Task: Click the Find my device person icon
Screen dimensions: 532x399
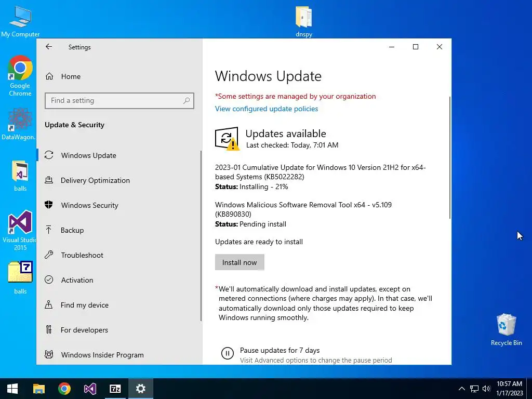Action: [x=48, y=304]
